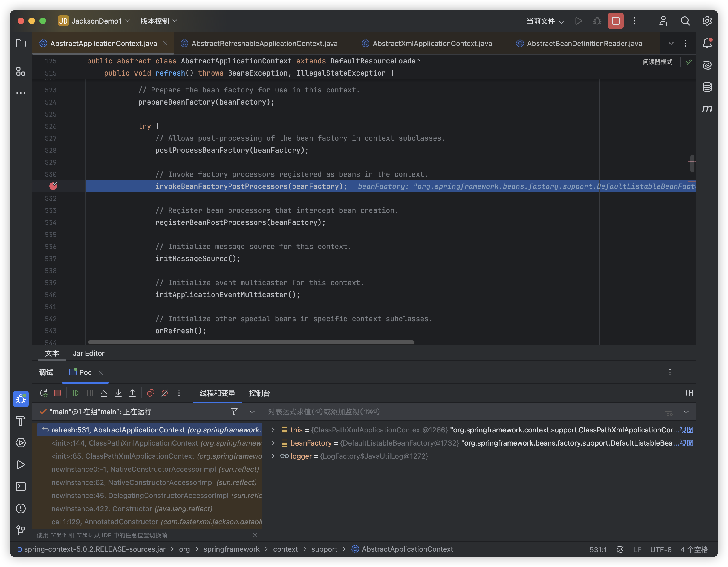Toggle mute breakpoints in debug toolbar
The image size is (728, 567).
(x=165, y=393)
